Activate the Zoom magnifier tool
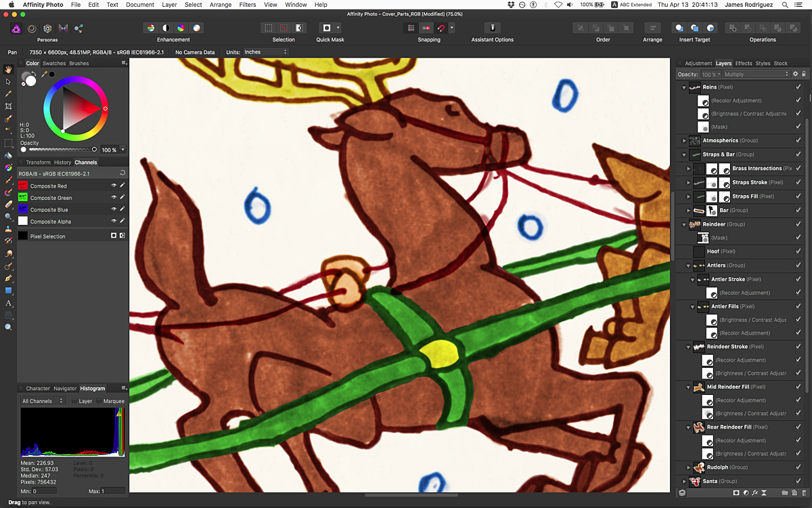This screenshot has height=508, width=812. tap(9, 327)
